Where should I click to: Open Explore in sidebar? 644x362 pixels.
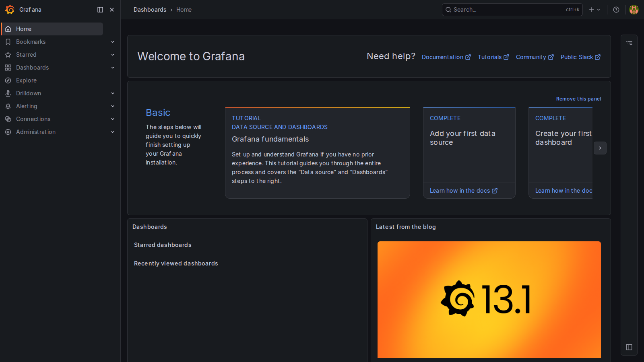[x=26, y=80]
